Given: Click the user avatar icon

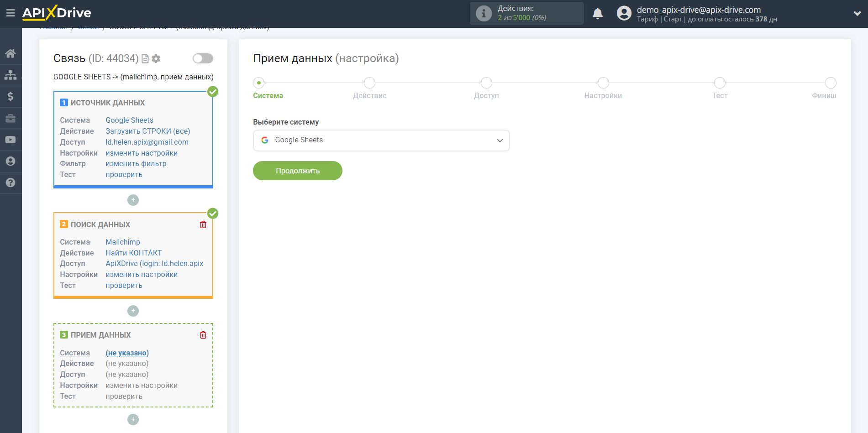Looking at the screenshot, I should 624,13.
